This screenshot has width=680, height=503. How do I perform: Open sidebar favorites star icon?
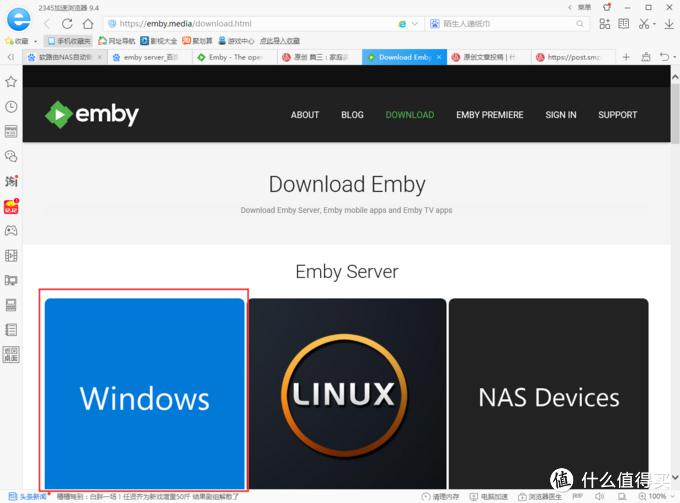pos(11,82)
